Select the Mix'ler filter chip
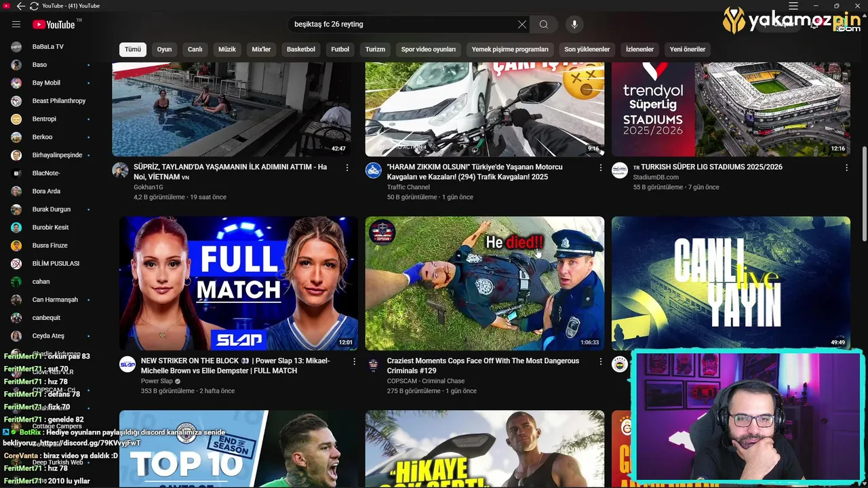This screenshot has height=488, width=868. [x=261, y=49]
